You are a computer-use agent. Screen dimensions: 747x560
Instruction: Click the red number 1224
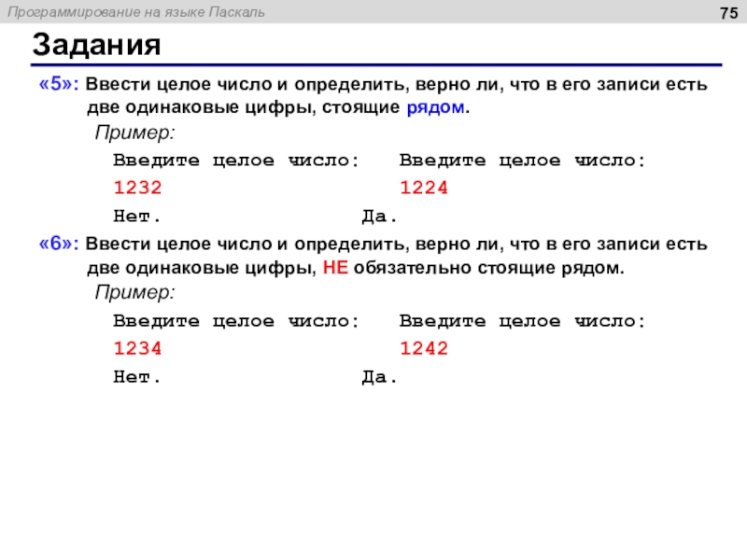(424, 188)
